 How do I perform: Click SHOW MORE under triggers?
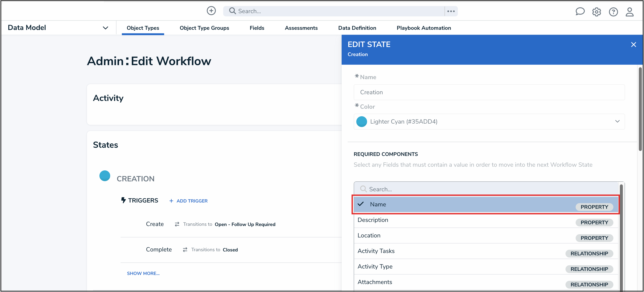[143, 273]
